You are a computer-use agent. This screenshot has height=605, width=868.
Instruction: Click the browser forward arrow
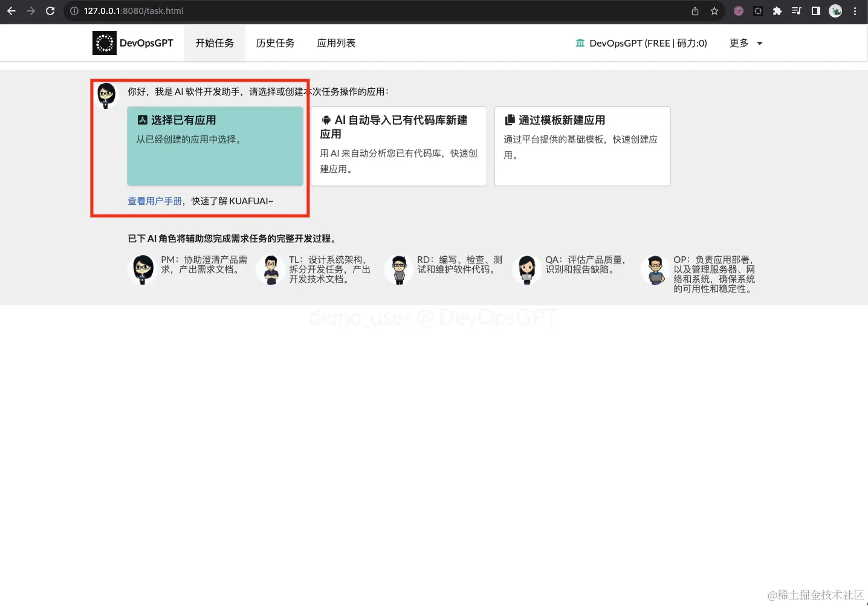[31, 11]
